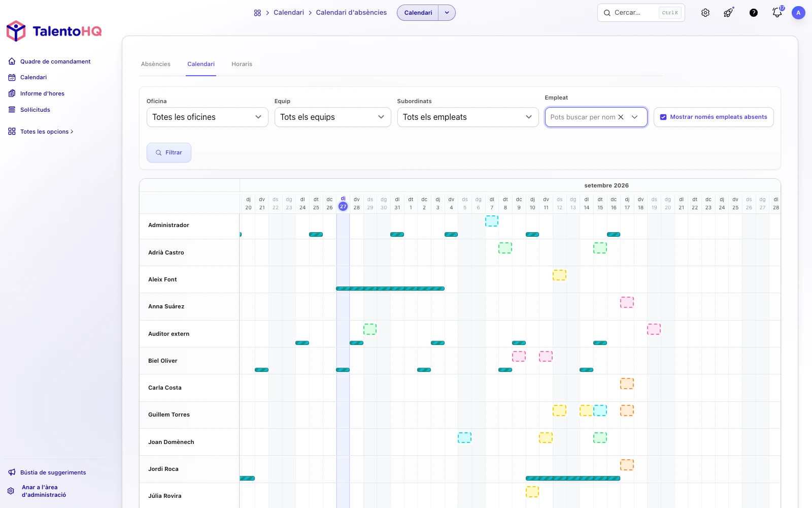
Task: Click the Guillem Torres row name
Action: pos(169,415)
